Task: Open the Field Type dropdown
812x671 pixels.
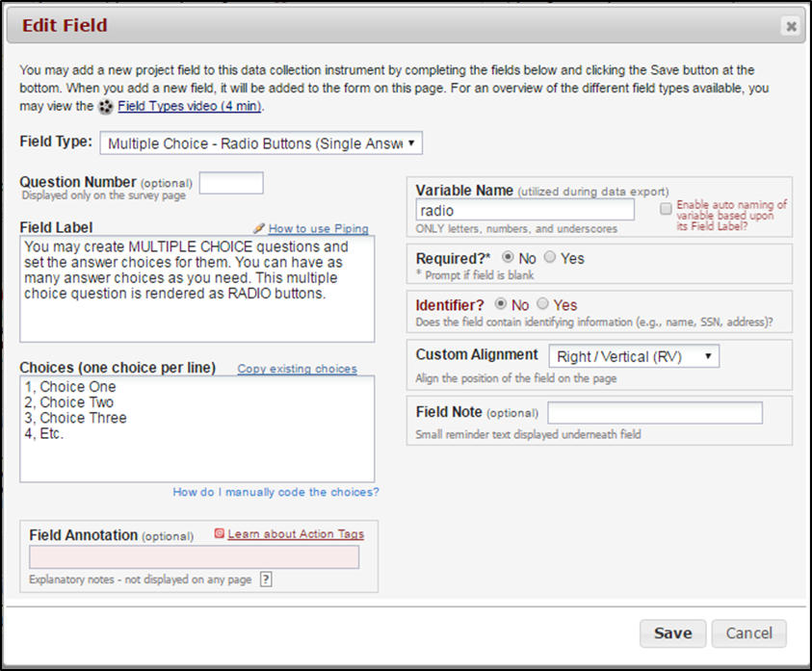Action: point(261,143)
